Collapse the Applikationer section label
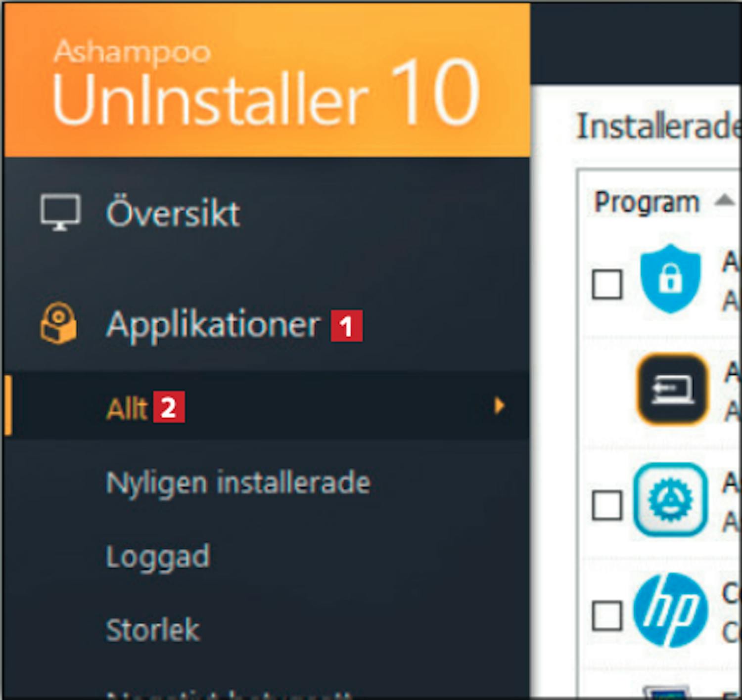Screen dimensions: 742x700 [213, 325]
